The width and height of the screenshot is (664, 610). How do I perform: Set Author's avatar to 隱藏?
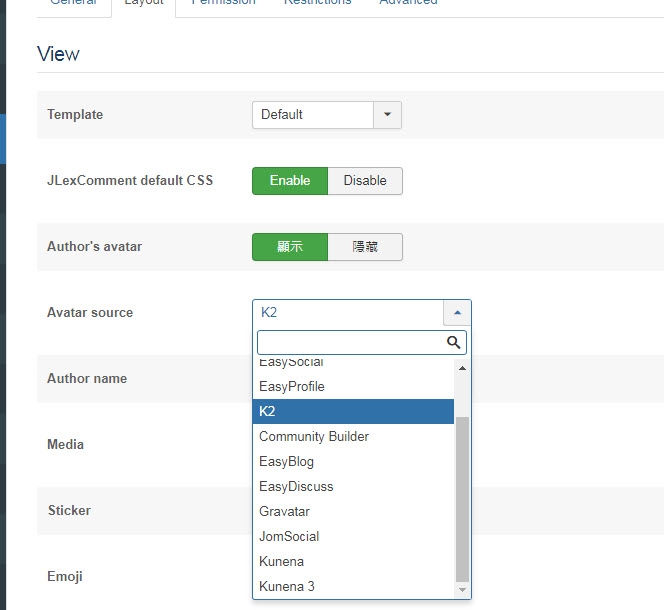point(365,247)
